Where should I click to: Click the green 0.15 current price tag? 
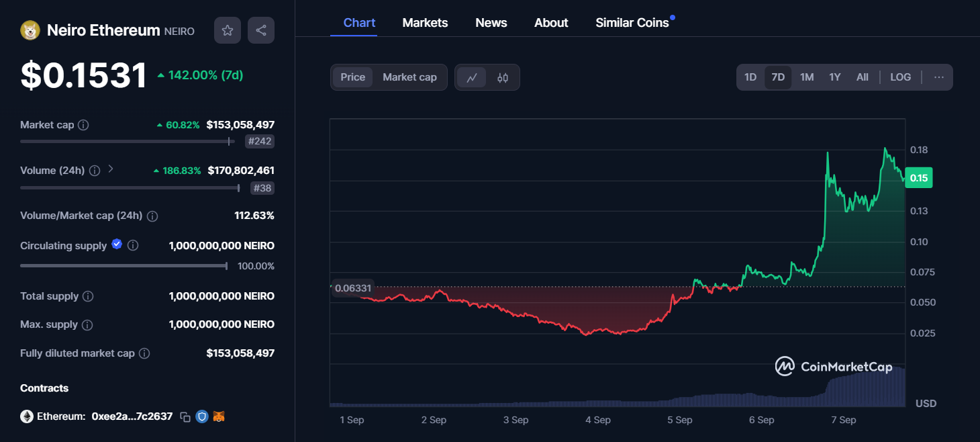tap(919, 178)
